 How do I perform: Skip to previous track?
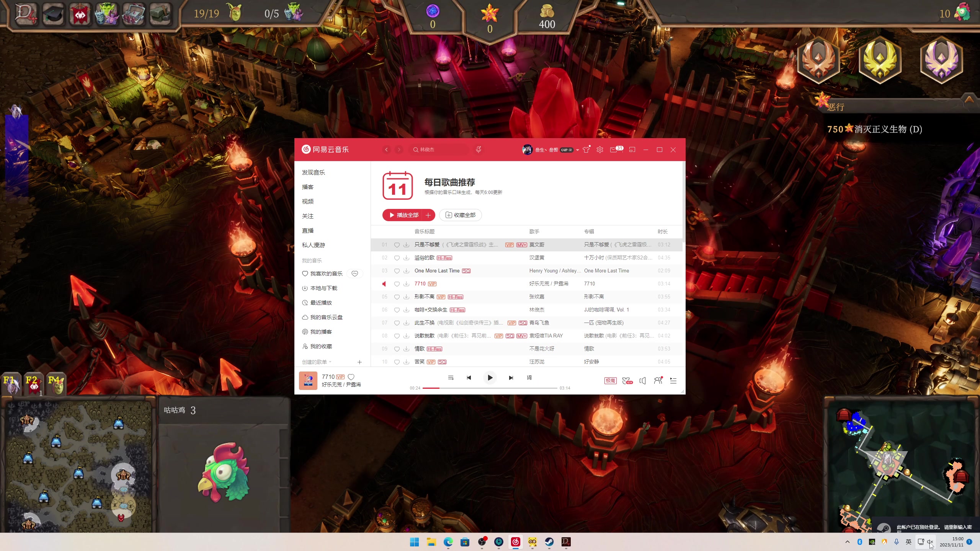coord(469,378)
